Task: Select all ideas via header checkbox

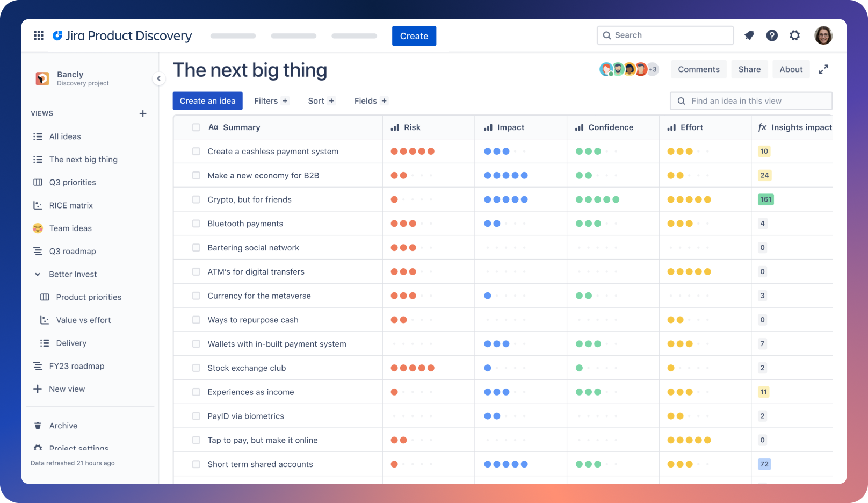Action: point(196,127)
